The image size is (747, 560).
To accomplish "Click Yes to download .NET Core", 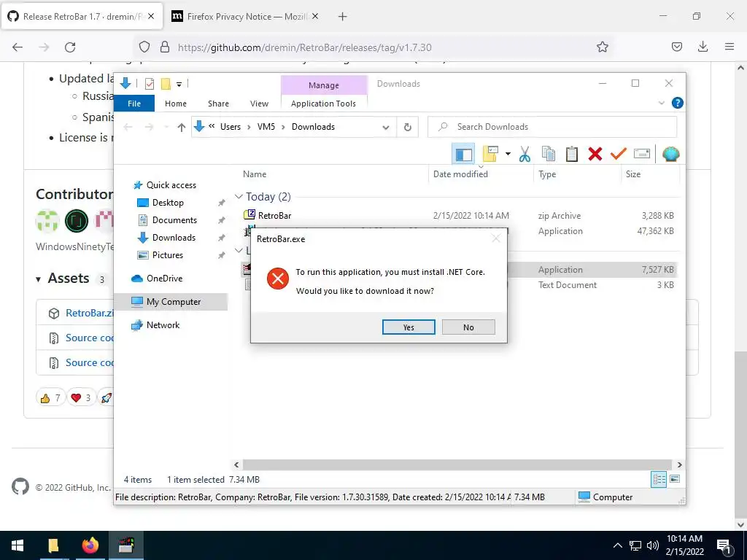I will [x=409, y=327].
